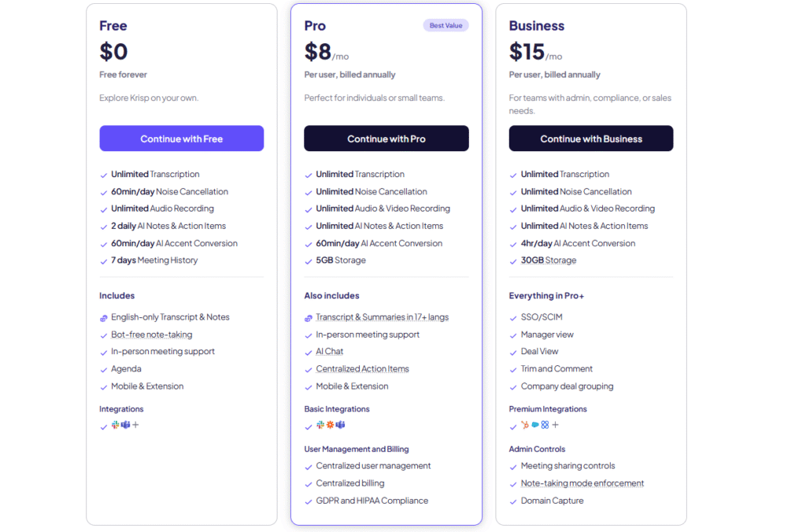The image size is (806, 532).
Task: Click the link icon beside English-only Transcript
Action: (x=104, y=318)
